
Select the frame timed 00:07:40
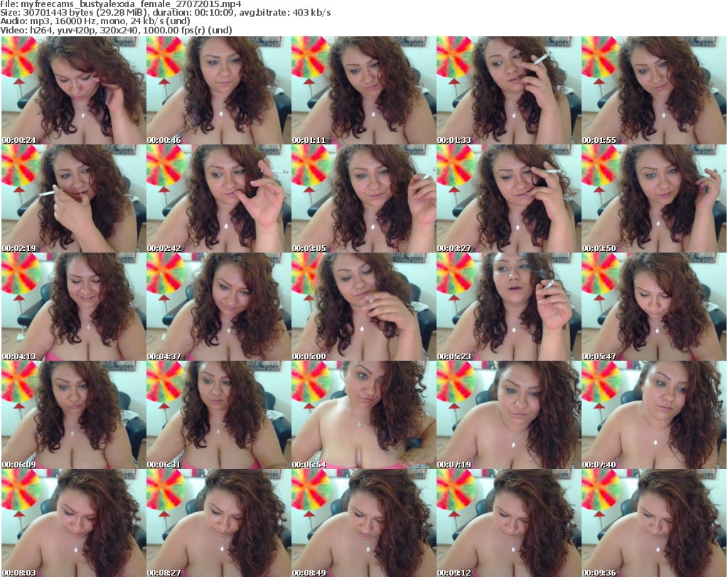click(654, 415)
